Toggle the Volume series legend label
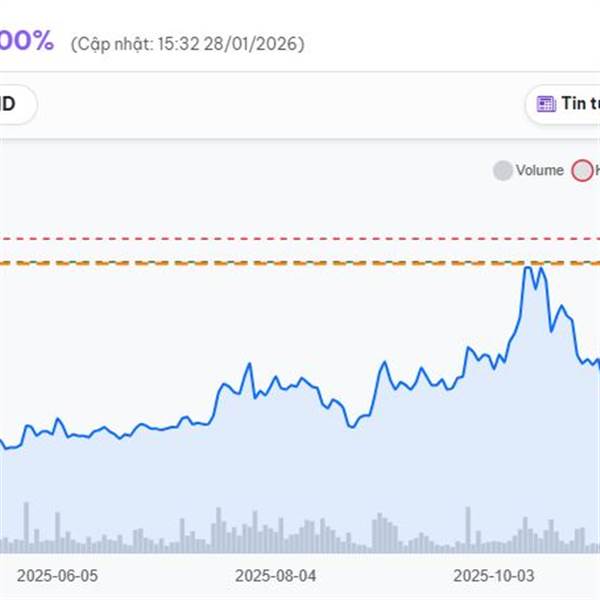Viewport: 600px width, 600px height. (540, 171)
